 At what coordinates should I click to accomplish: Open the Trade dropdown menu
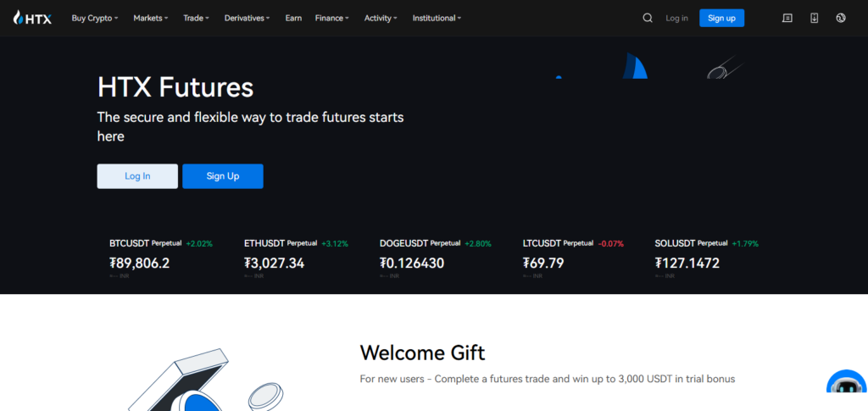pos(196,19)
